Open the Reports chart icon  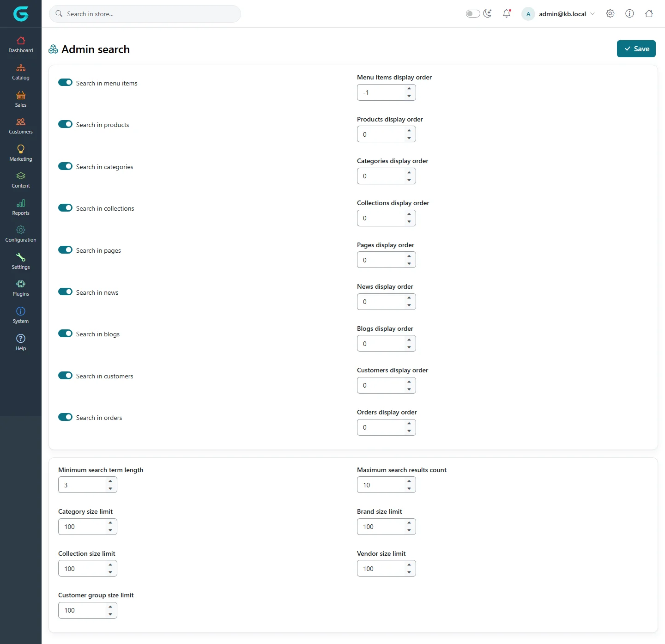point(21,203)
